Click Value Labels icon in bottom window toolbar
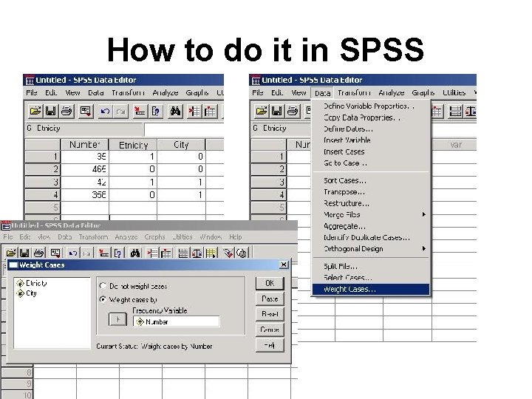Image resolution: width=532 pixels, height=399 pixels. [228, 253]
